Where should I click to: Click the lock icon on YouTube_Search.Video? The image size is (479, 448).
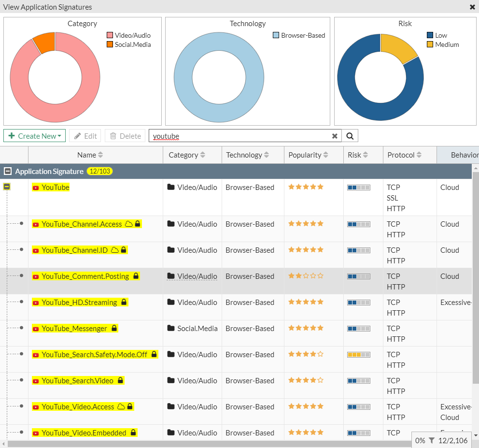click(121, 381)
